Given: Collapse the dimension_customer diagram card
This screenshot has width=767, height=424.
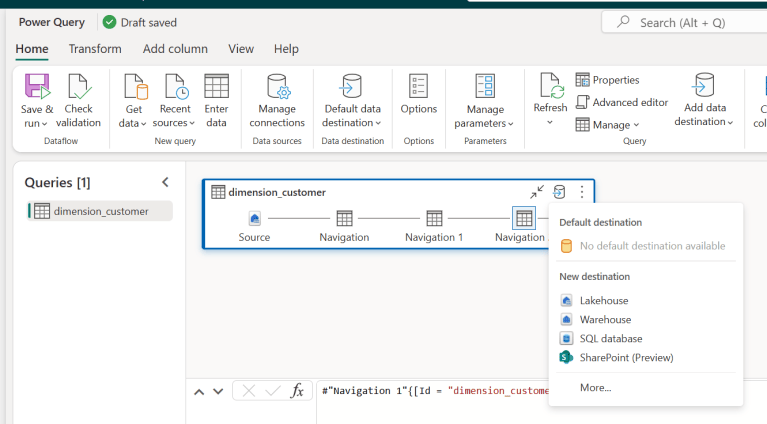Looking at the screenshot, I should [537, 192].
